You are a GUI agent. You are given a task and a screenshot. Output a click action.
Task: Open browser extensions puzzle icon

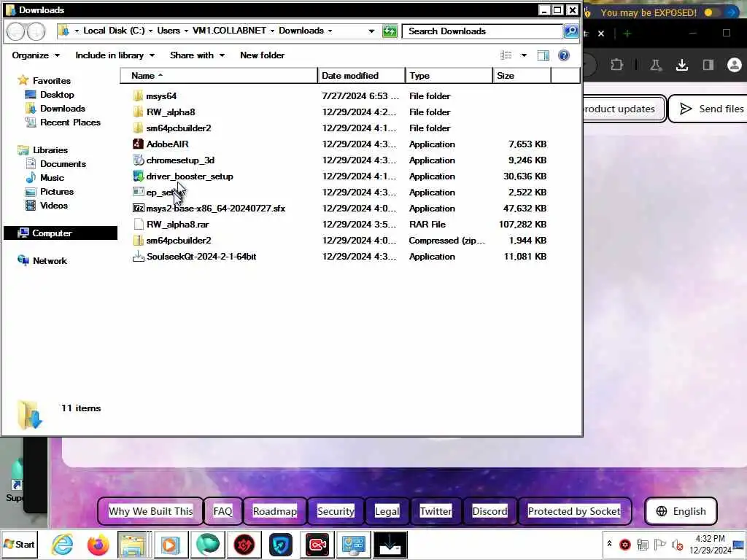[616, 65]
